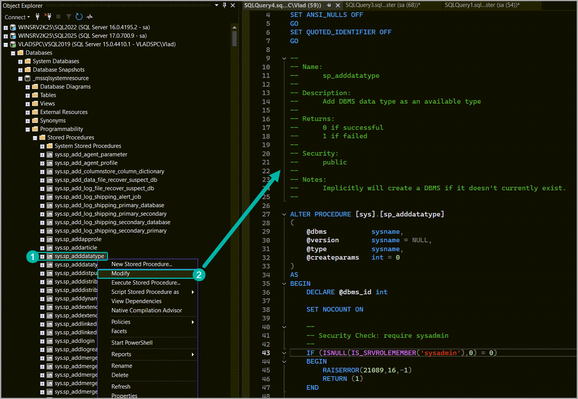
Task: Select the sys.sp_adddatatype tree item
Action: [79, 256]
